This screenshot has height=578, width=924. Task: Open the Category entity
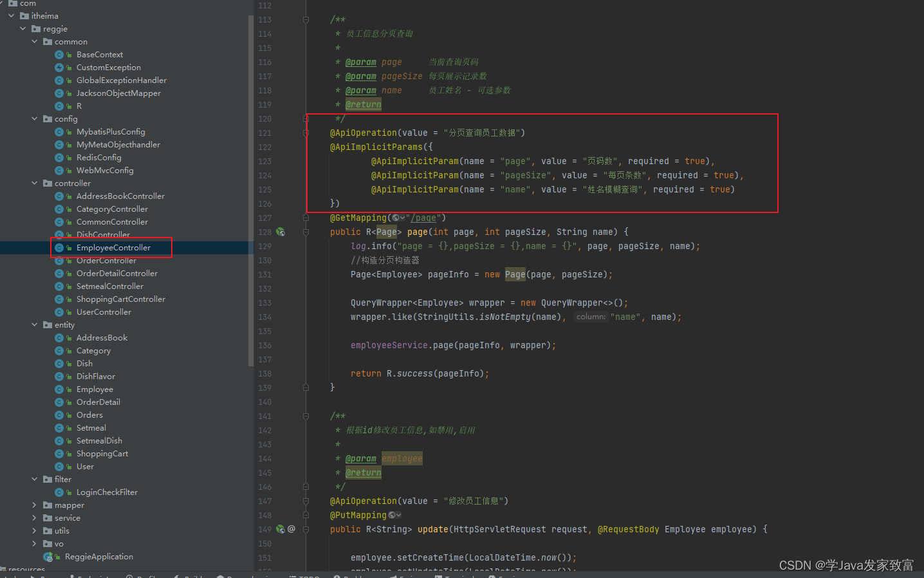click(x=93, y=351)
